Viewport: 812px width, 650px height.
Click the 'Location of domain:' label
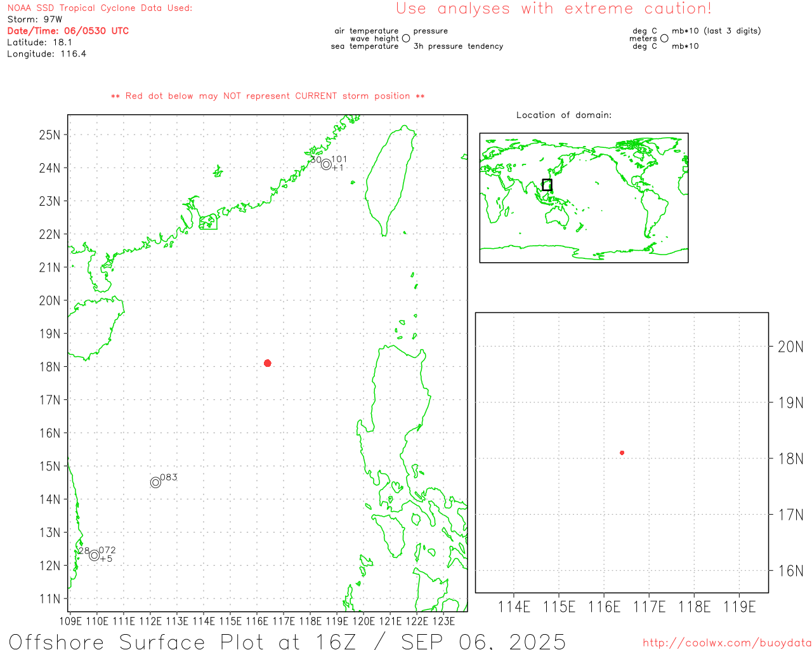(x=564, y=115)
